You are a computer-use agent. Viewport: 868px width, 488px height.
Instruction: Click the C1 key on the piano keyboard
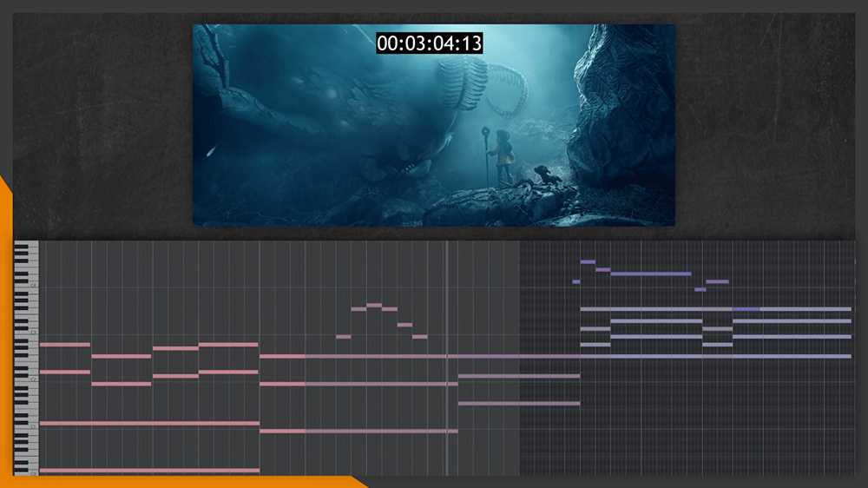tap(26, 426)
